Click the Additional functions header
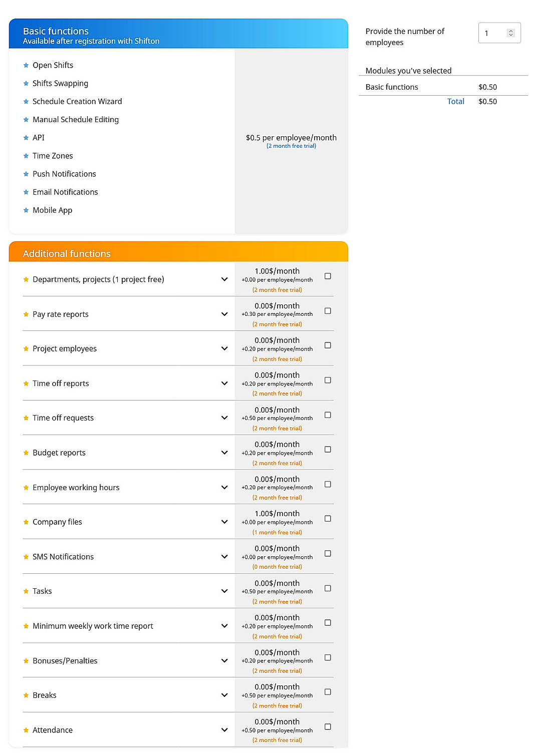536x756 pixels. (x=66, y=253)
